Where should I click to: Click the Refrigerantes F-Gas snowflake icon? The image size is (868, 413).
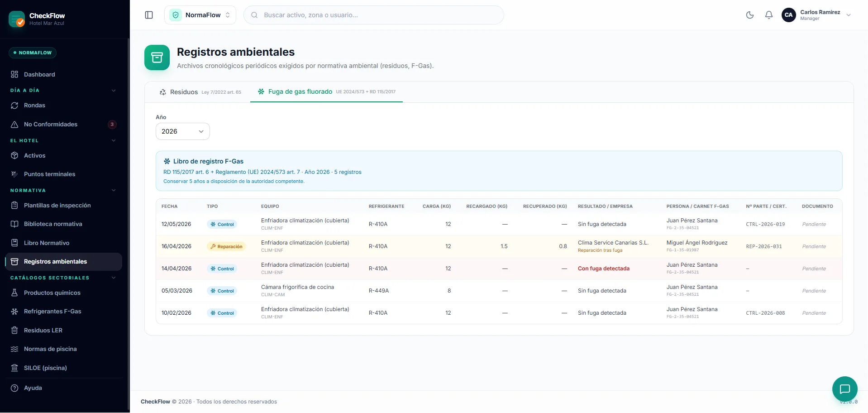point(14,311)
